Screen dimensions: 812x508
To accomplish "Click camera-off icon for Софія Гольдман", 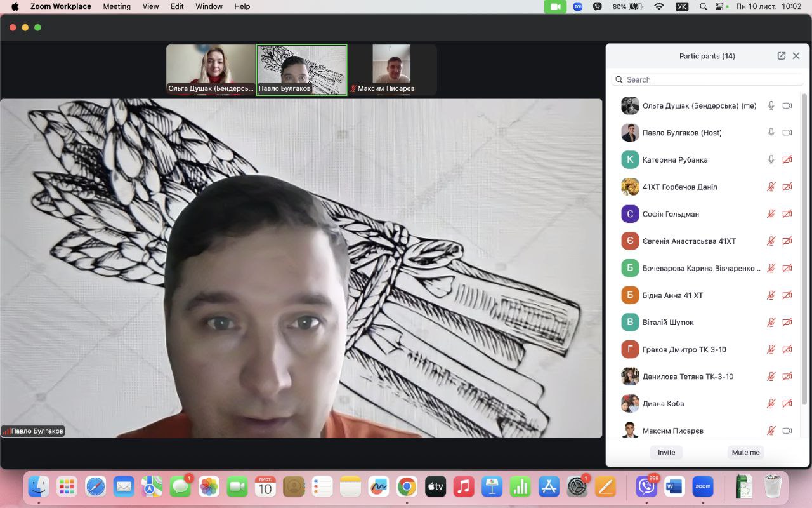I will coord(787,214).
